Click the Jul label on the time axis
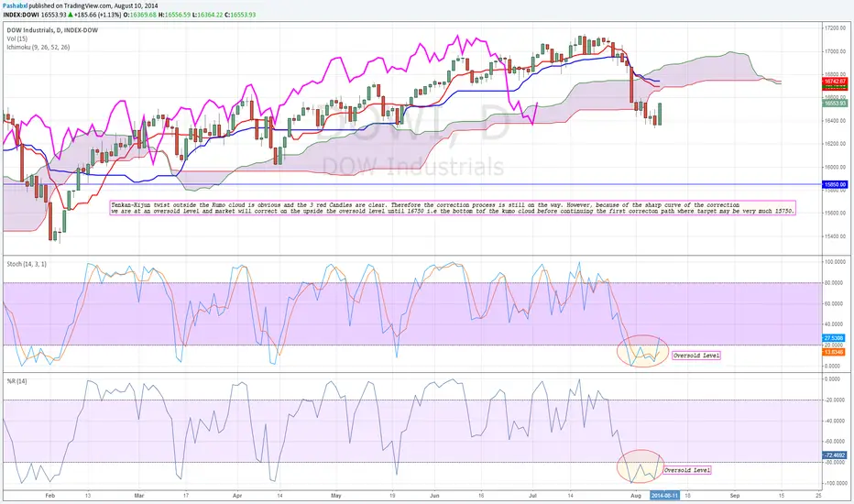Image resolution: width=854 pixels, height=504 pixels. (532, 496)
